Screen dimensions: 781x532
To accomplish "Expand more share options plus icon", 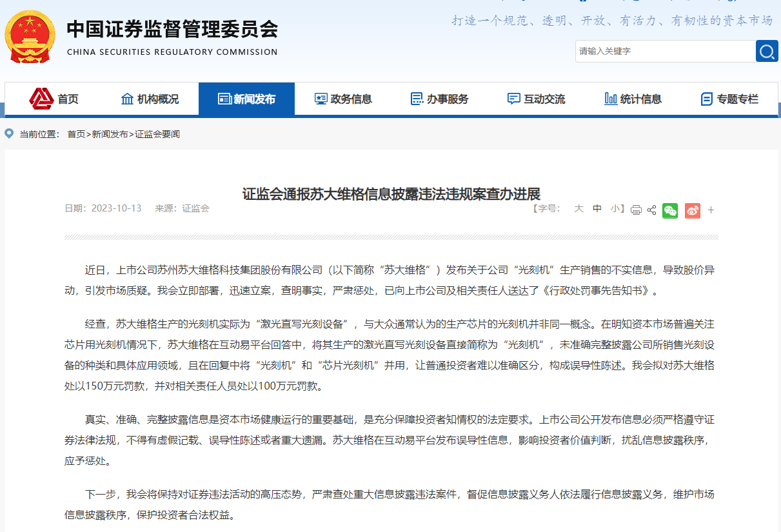I will click(x=711, y=210).
